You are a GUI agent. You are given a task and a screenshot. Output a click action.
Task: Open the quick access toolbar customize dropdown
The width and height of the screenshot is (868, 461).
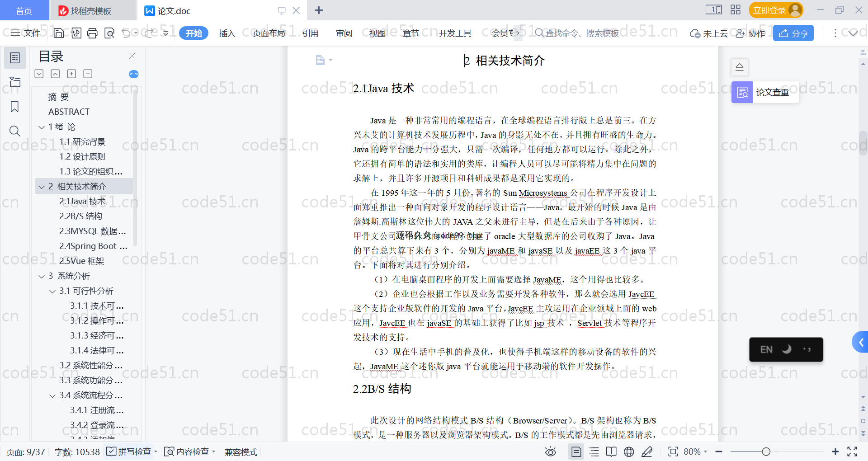click(166, 33)
